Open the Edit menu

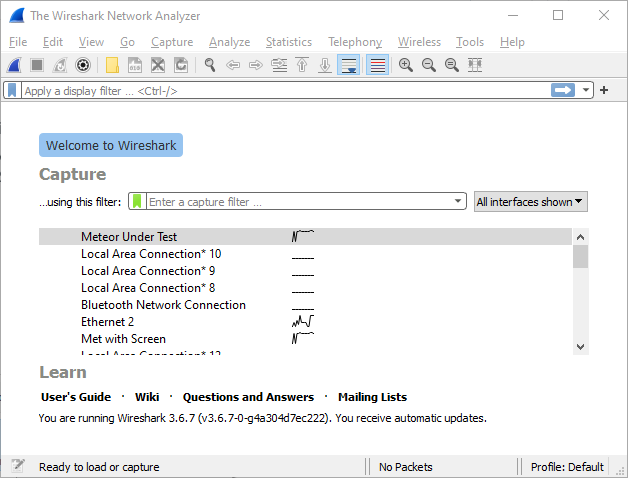pos(53,42)
